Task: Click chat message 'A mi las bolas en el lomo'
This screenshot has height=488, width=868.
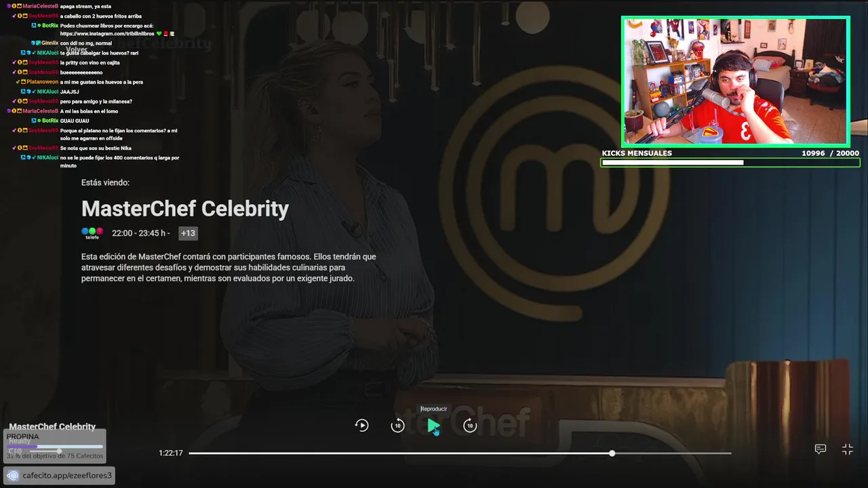Action: 90,111
